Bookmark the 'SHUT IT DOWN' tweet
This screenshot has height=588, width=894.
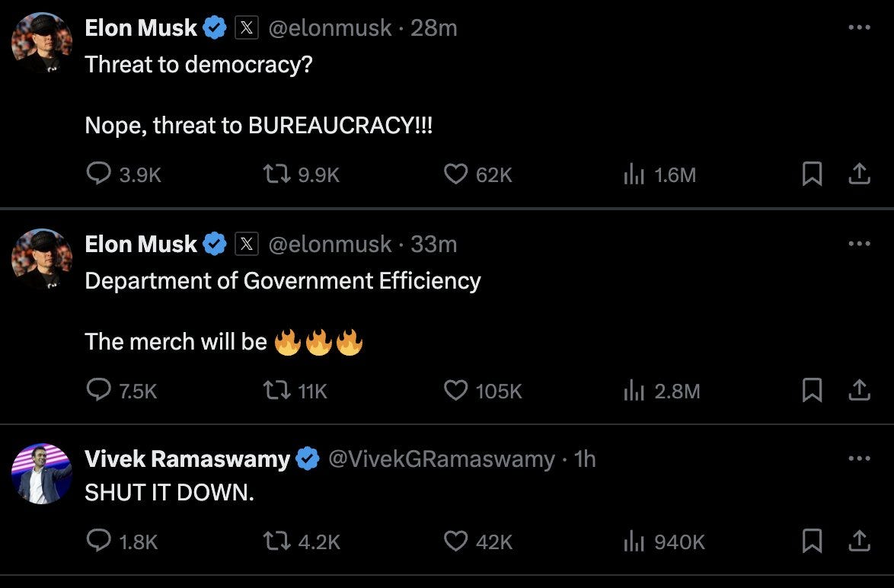(x=812, y=542)
